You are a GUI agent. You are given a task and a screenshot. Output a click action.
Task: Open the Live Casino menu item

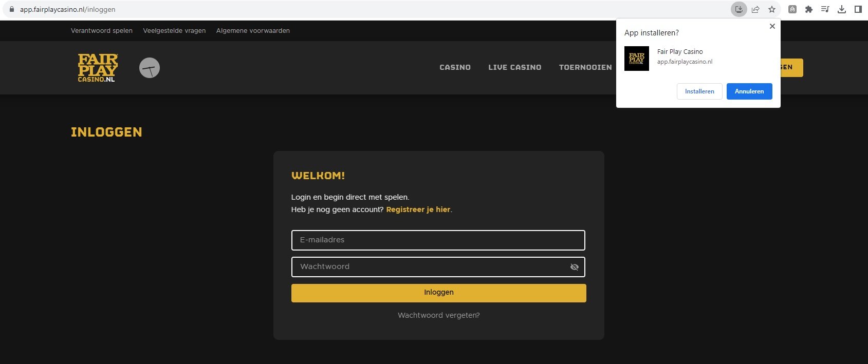click(x=514, y=67)
